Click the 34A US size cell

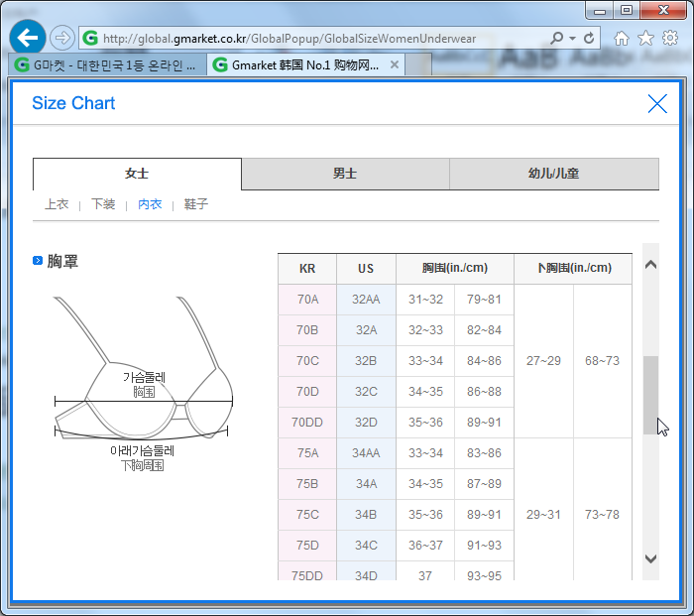(x=366, y=484)
